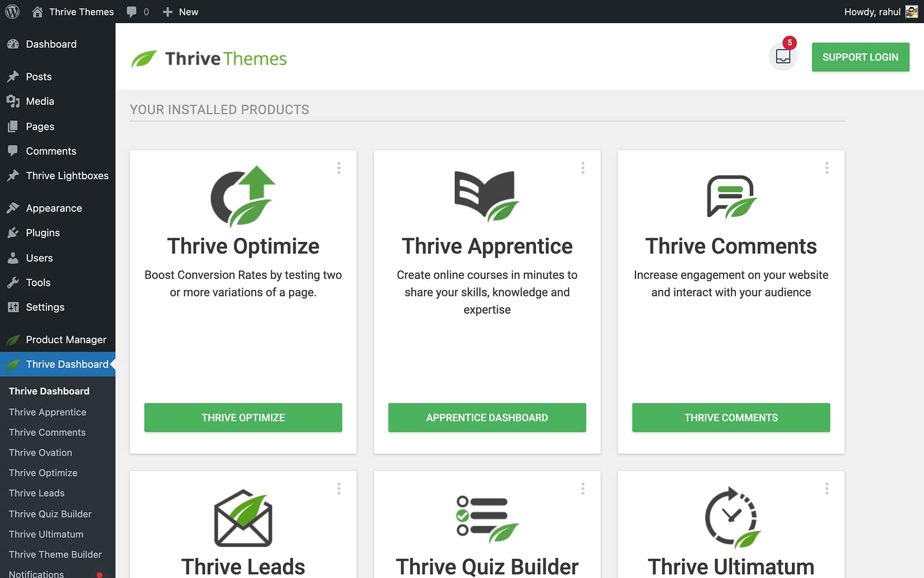Click the Thrive Leads envelope icon
This screenshot has width=924, height=578.
[x=243, y=516]
